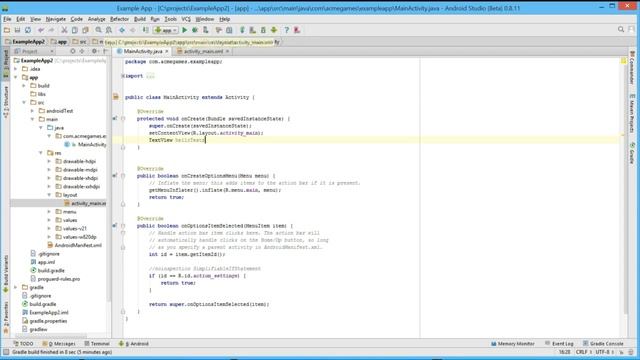
Task: Click the UTF-8 encoding selector
Action: point(604,352)
